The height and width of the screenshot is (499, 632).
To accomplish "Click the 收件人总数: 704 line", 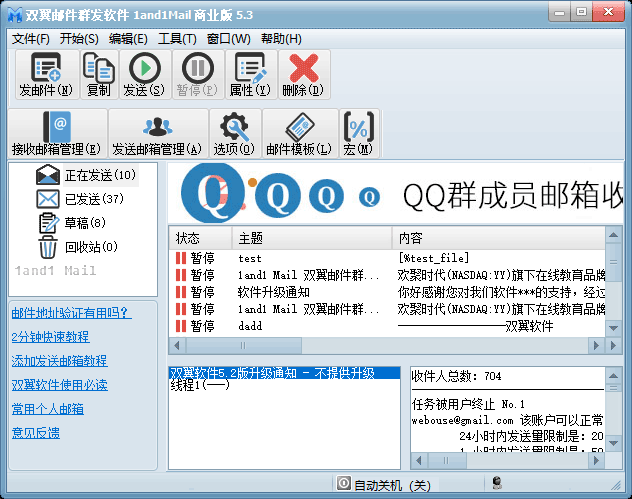I will (456, 376).
